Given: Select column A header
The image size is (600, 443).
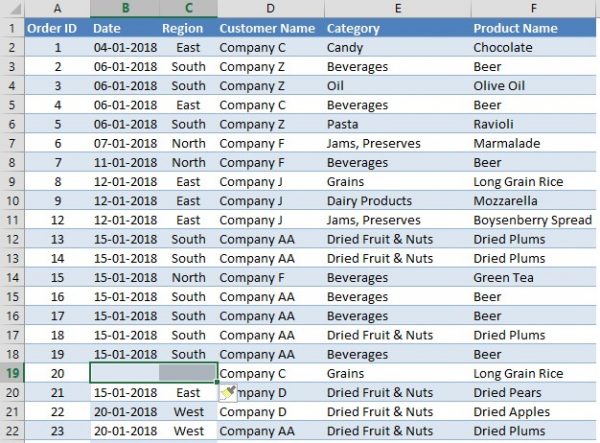Looking at the screenshot, I should (x=57, y=9).
